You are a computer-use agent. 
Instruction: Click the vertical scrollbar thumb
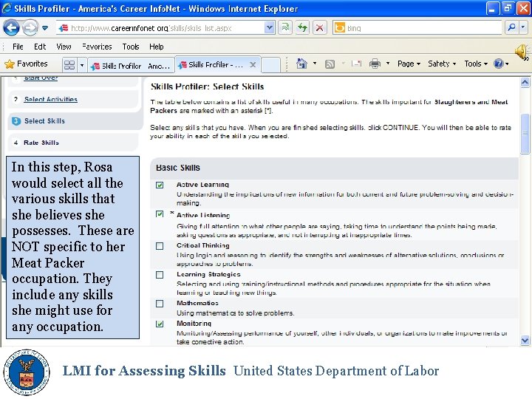point(525,133)
